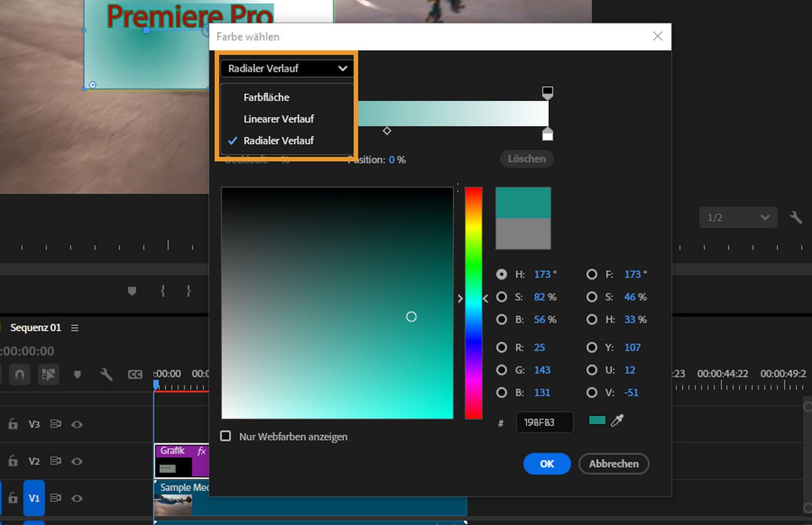This screenshot has width=812, height=525.
Task: Click the small teal swatch beside eyedropper
Action: [597, 420]
